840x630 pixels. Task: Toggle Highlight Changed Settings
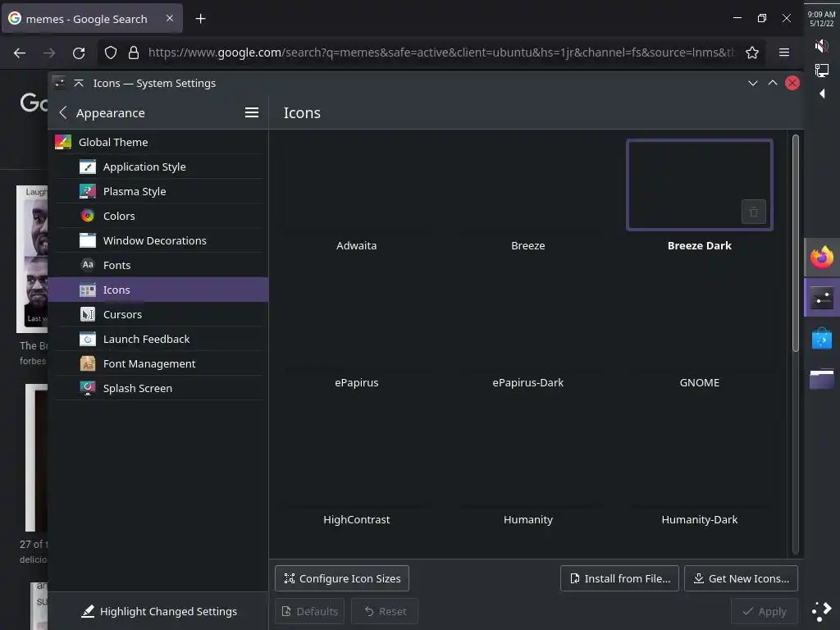(158, 611)
